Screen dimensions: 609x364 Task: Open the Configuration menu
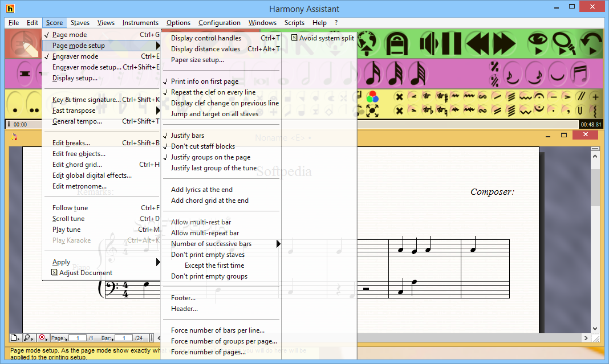[x=220, y=23]
